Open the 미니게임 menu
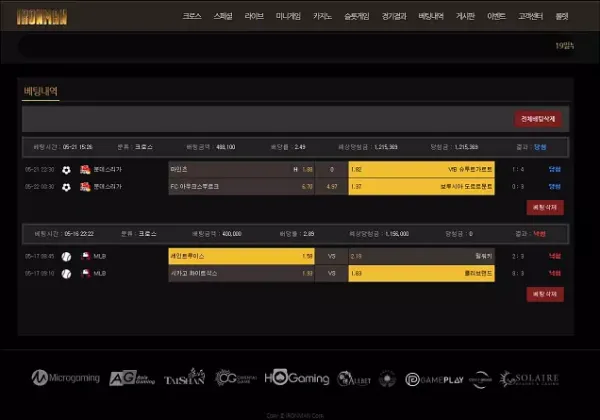Screen dimensions: 600x420 [x=288, y=16]
